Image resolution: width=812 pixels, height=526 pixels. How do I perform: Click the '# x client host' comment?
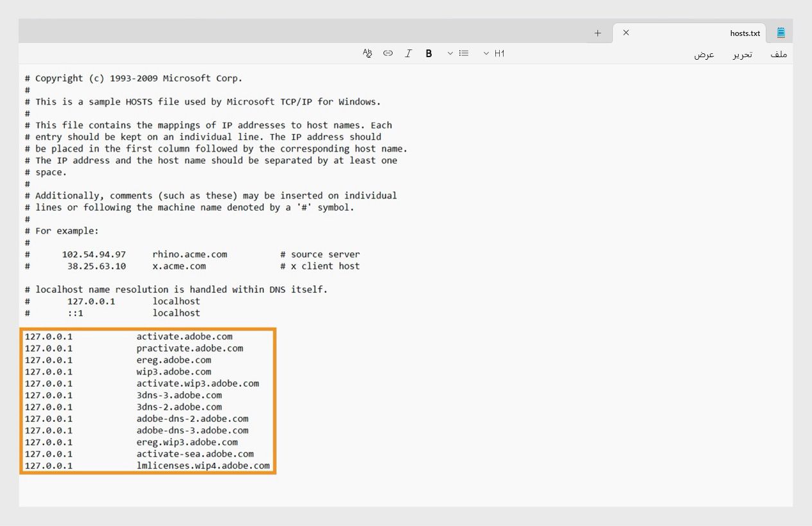[320, 266]
